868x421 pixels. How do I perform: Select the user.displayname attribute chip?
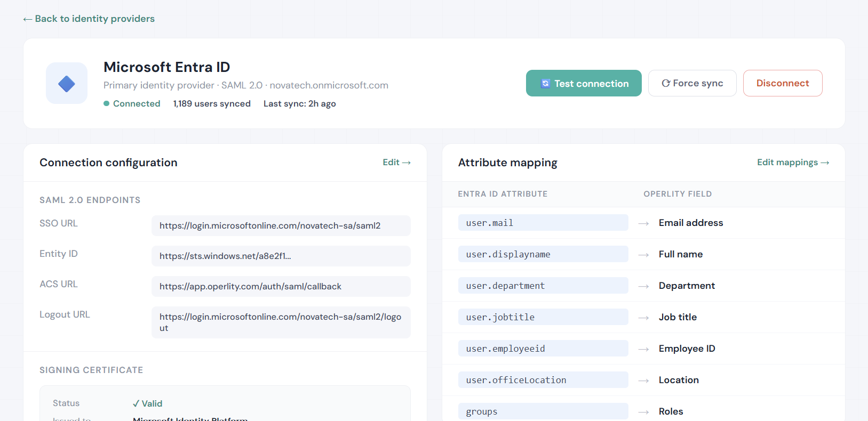pos(543,254)
